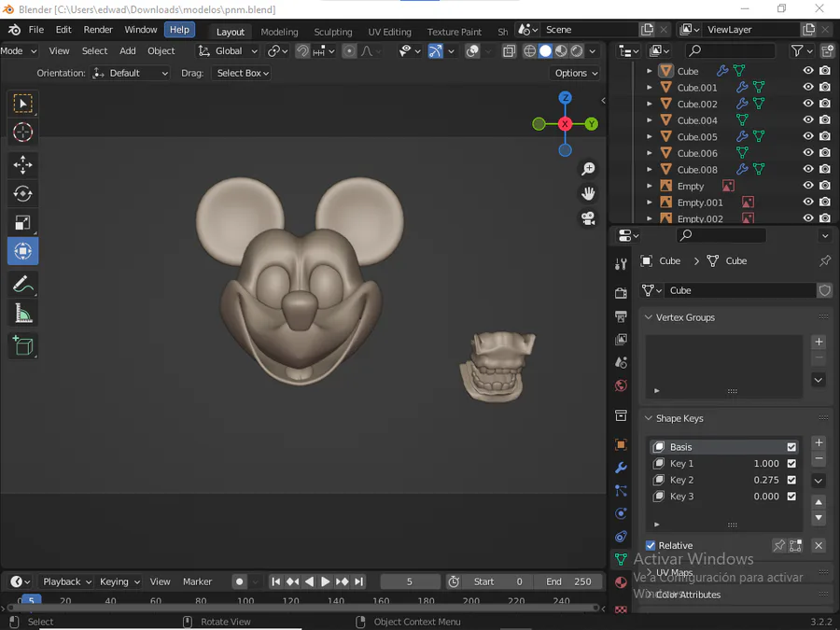Hide Cube.004 in the outliner
840x630 pixels.
808,120
